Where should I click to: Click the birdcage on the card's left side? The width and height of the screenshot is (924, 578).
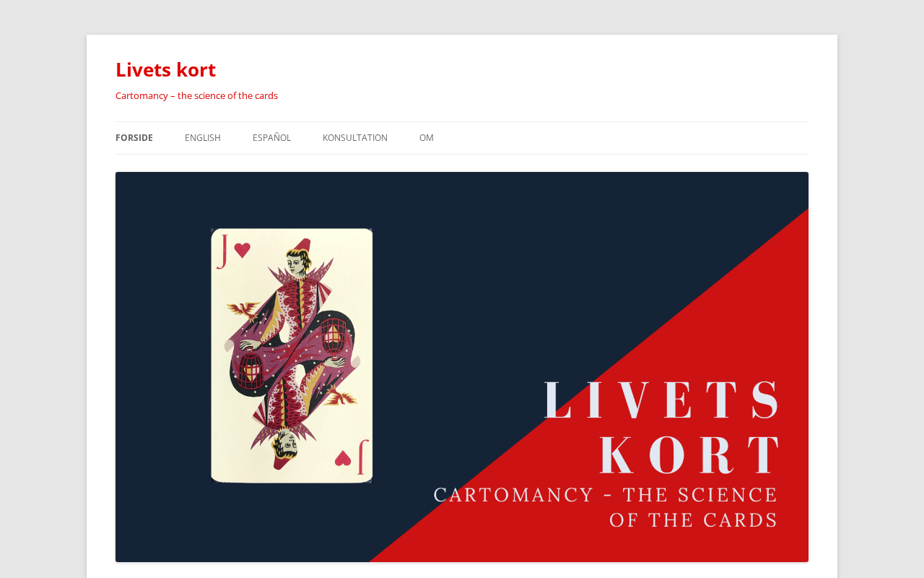tap(250, 369)
